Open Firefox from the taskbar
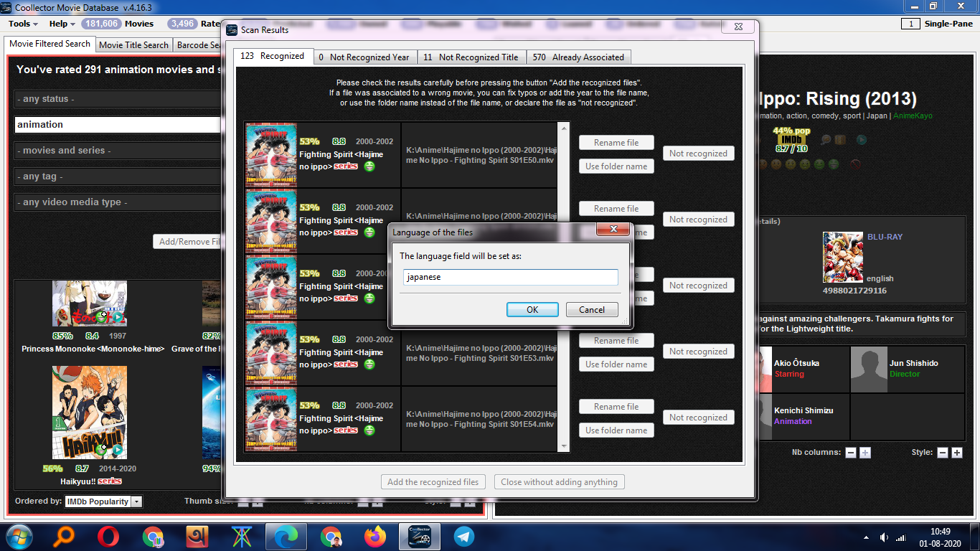The width and height of the screenshot is (980, 551). pos(374,537)
